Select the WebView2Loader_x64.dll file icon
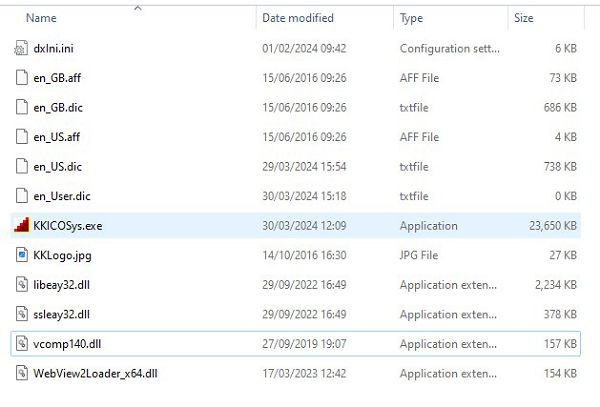Image resolution: width=600 pixels, height=407 pixels. (22, 373)
